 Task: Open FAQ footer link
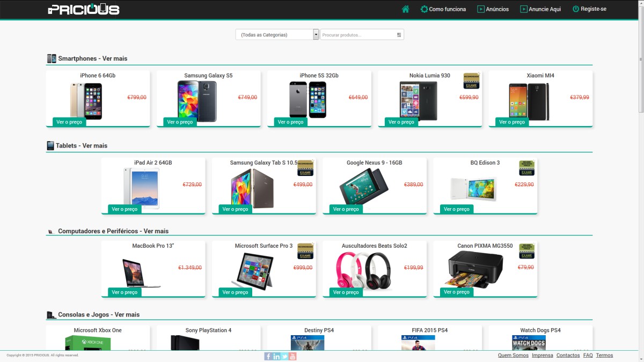pos(588,355)
